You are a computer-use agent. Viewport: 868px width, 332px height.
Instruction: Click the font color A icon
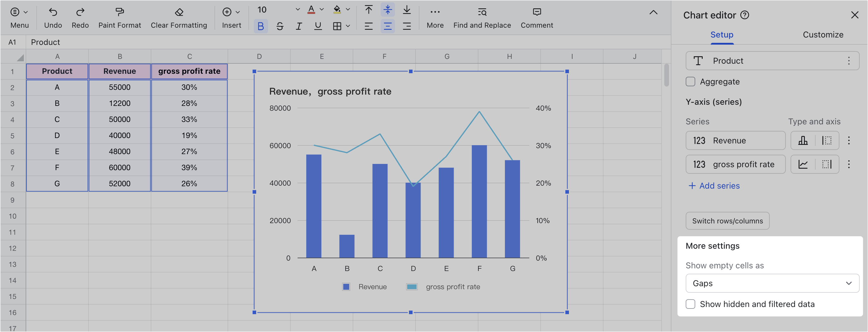click(x=311, y=10)
